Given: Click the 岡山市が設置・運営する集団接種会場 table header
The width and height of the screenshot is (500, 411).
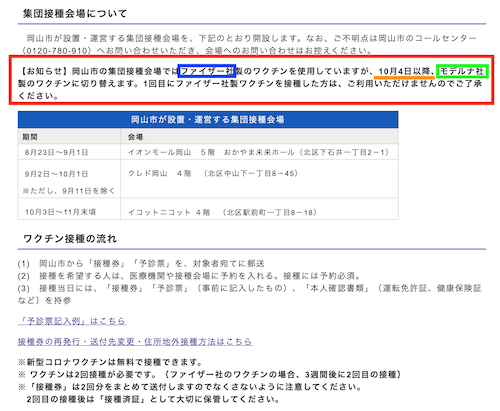Looking at the screenshot, I should (208, 120).
